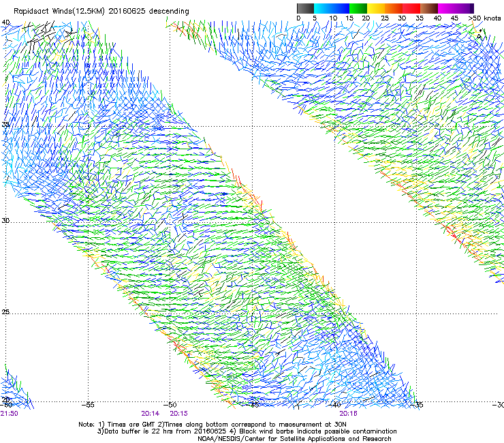Viewport: 504px width, 443px height.
Task: Click the cyan 5-10 knots legend swatch
Action: (x=323, y=8)
